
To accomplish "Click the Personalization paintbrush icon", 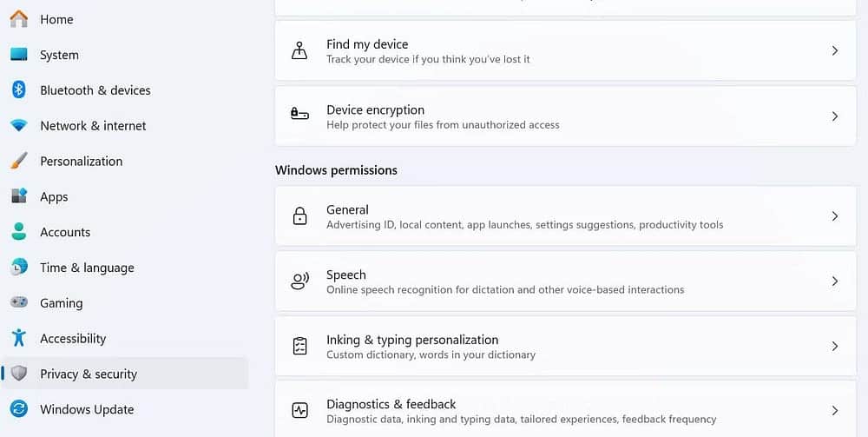I will [18, 161].
